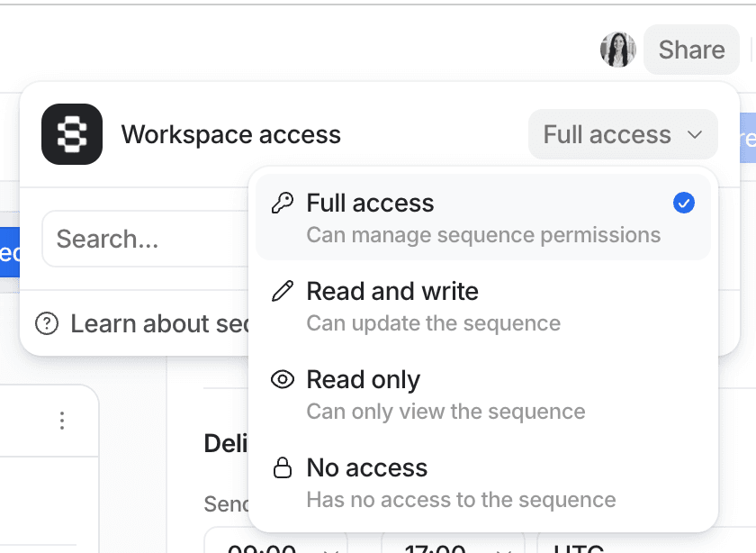Click the eye icon for Read only
Screen dimensions: 756x553
(283, 380)
